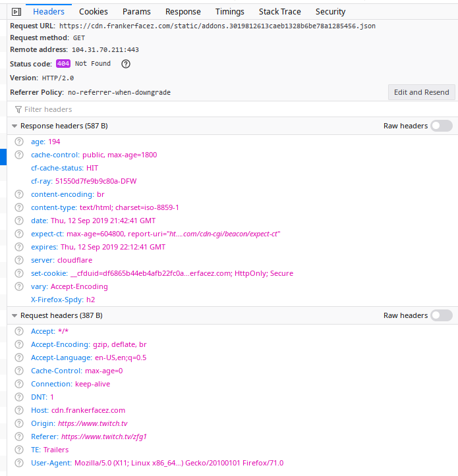The width and height of the screenshot is (458, 476).
Task: Click the User-Agent Firefox/71.0 value
Action: click(x=179, y=463)
